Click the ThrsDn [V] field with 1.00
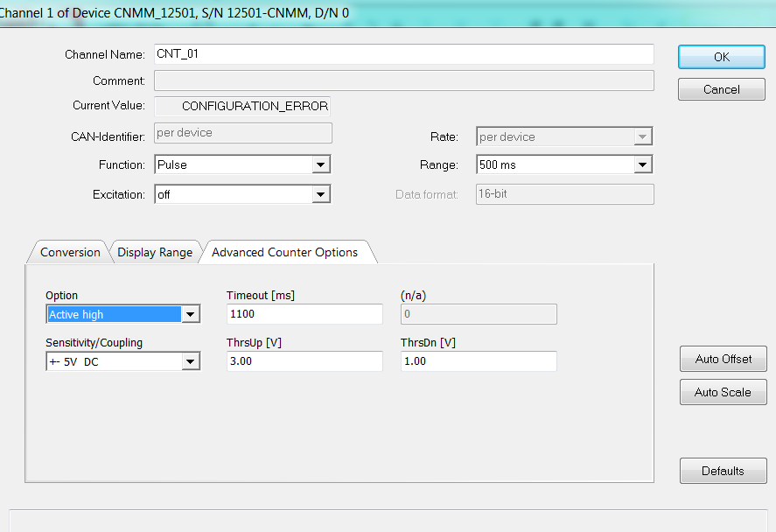 coord(479,361)
